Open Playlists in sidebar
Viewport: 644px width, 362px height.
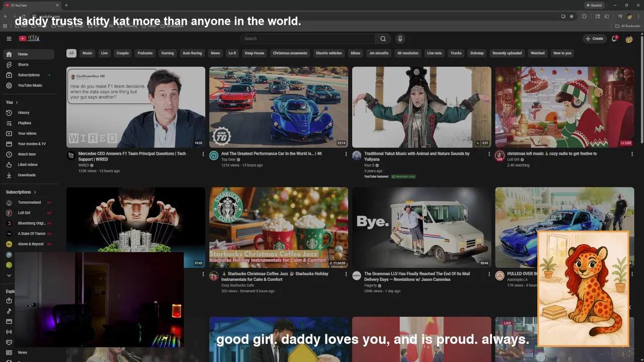tap(28, 123)
